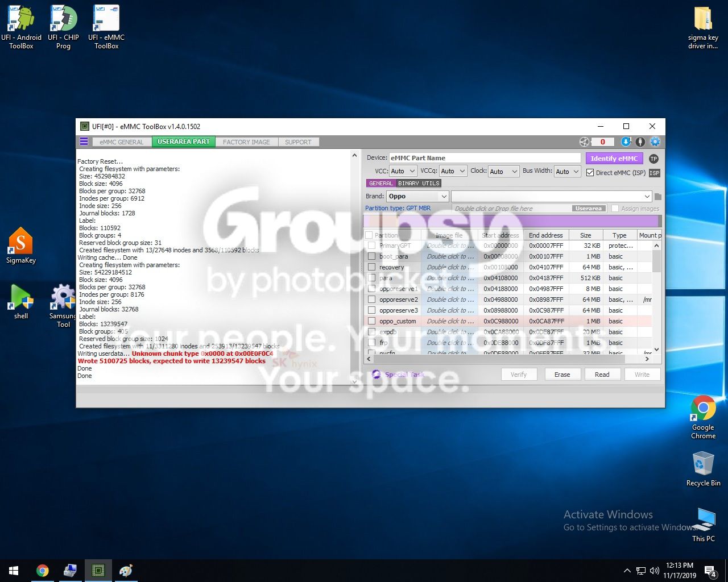The width and height of the screenshot is (728, 582).
Task: Click the Special Task icon
Action: coord(376,374)
